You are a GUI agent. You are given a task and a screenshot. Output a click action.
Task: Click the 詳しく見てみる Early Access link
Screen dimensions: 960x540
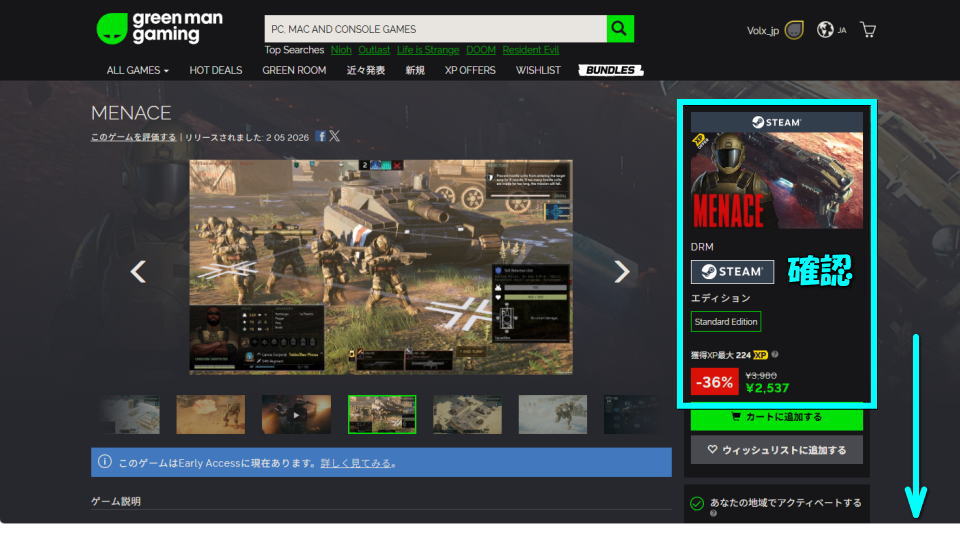coord(356,463)
